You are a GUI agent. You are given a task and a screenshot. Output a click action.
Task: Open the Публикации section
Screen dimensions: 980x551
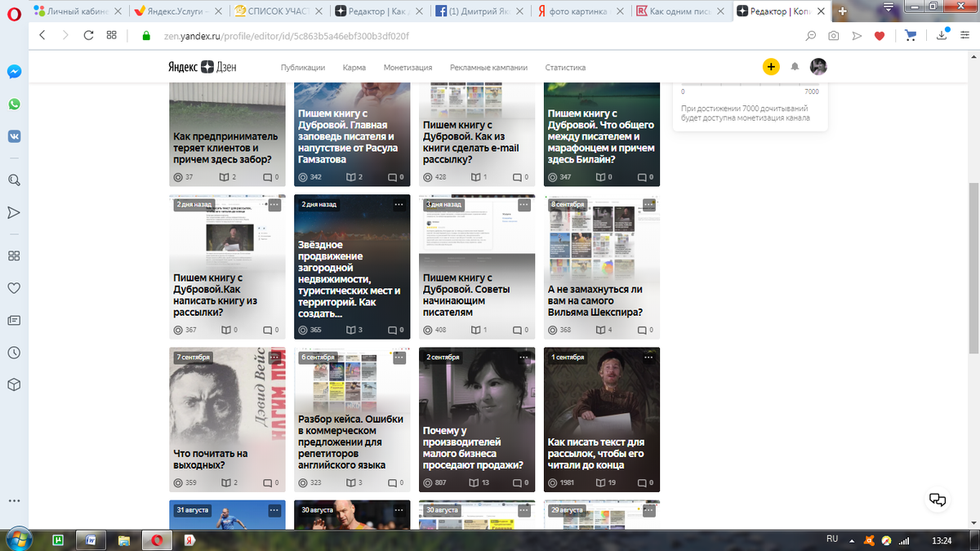pos(303,68)
